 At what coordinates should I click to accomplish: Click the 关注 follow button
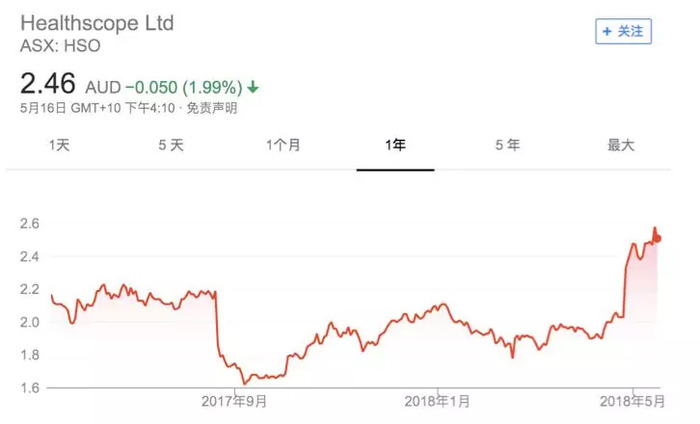coord(623,31)
